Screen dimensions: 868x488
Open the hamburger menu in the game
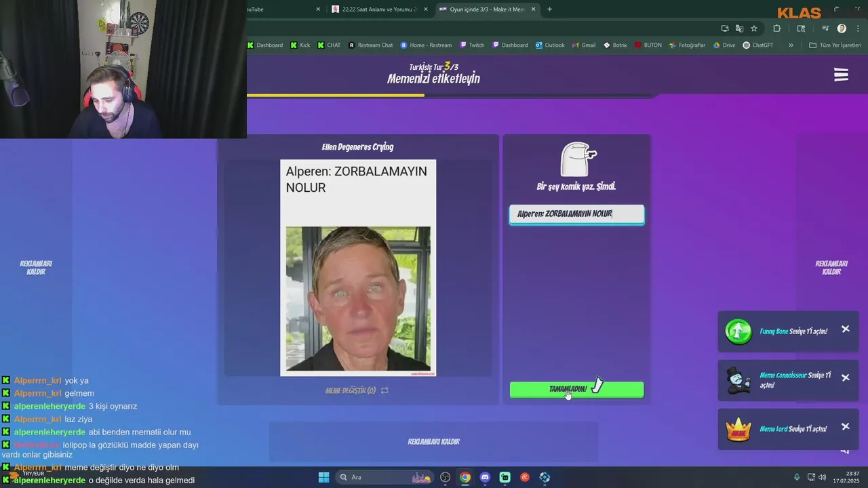(x=841, y=75)
